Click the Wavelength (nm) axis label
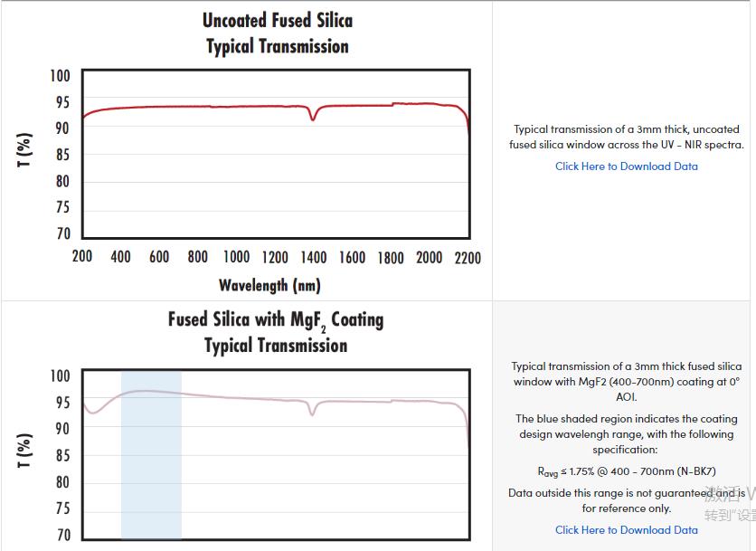756x551 pixels. click(269, 286)
